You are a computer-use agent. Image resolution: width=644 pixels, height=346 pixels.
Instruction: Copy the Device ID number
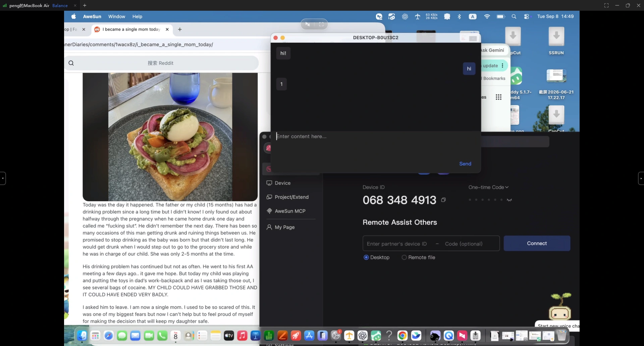click(443, 200)
